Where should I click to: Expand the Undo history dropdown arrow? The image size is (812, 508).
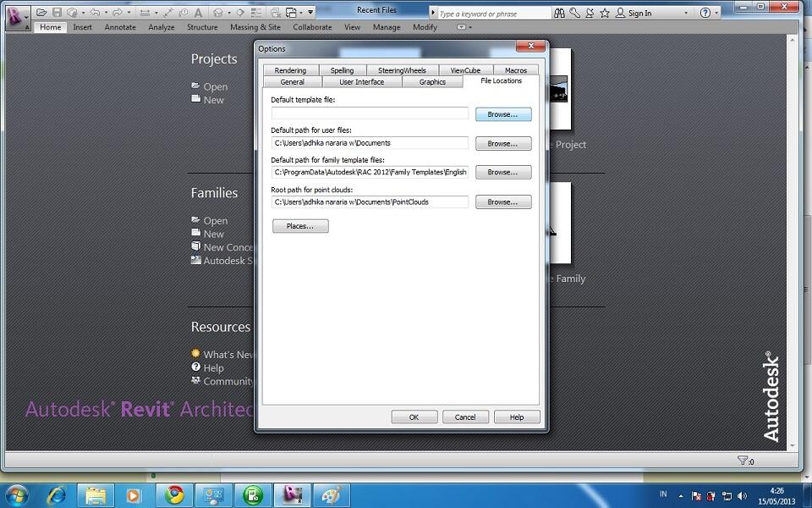[106, 13]
